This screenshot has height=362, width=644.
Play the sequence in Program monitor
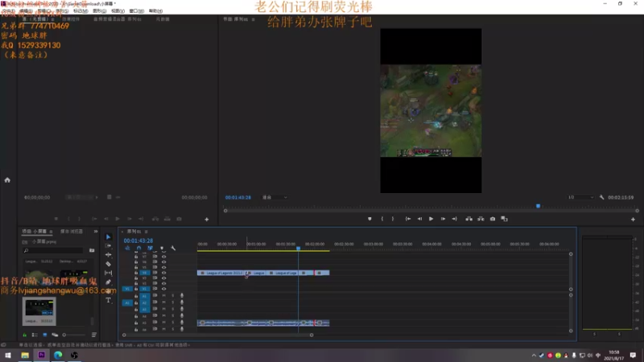coord(431,219)
